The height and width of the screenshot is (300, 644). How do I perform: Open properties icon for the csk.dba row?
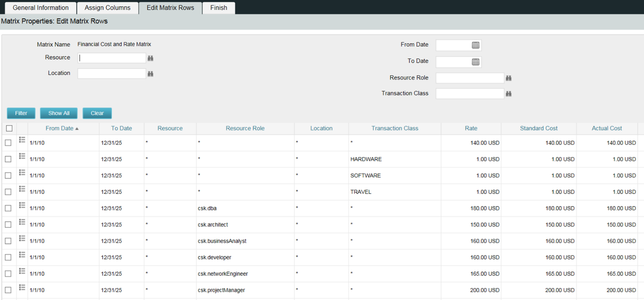[22, 205]
